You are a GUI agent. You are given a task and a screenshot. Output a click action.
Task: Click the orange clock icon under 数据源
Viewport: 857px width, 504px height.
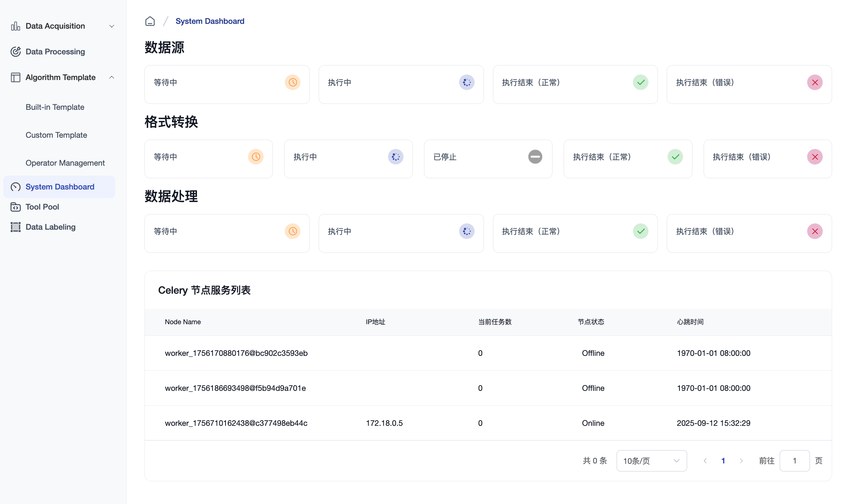coord(293,82)
